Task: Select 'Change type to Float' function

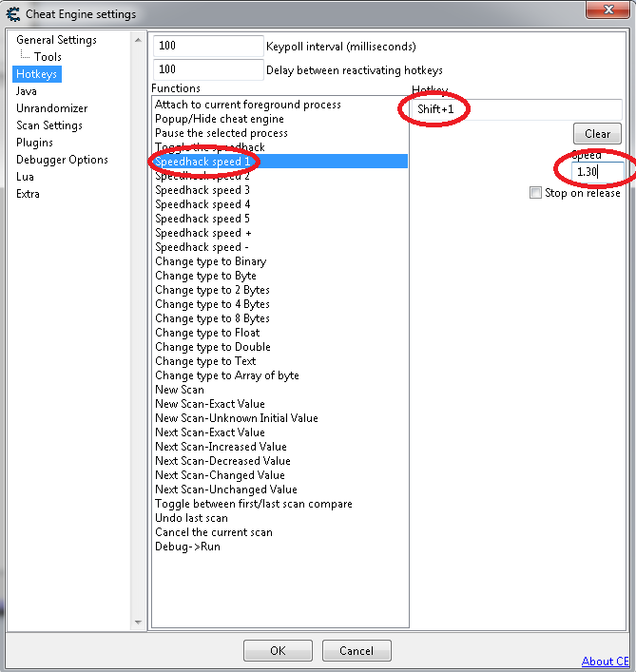Action: 280,333
